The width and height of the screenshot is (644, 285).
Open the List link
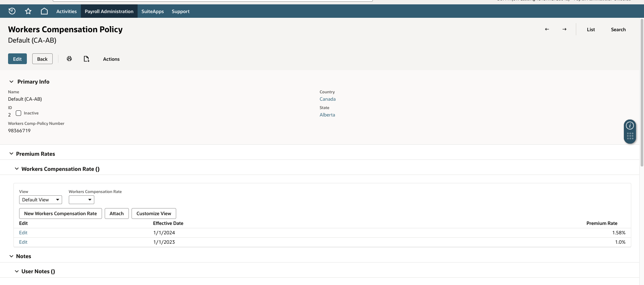(x=591, y=30)
